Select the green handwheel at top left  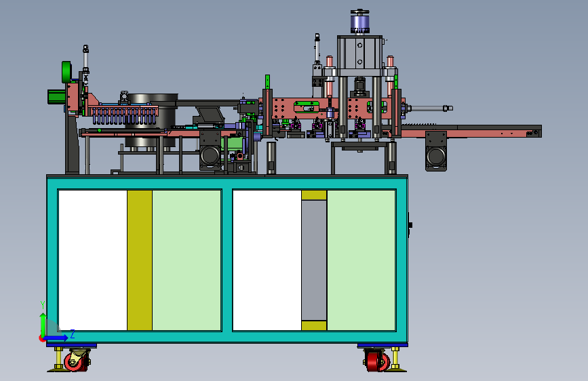[x=66, y=72]
